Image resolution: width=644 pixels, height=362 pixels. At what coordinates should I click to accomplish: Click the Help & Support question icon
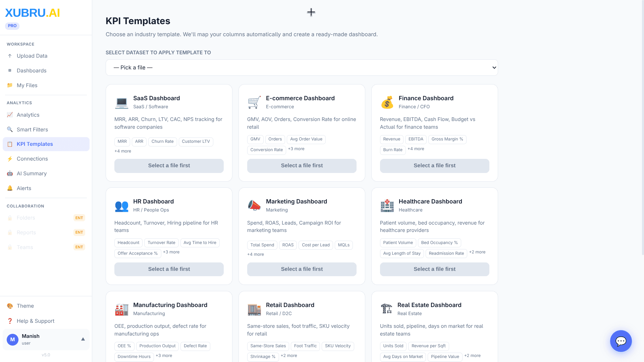tap(10, 321)
